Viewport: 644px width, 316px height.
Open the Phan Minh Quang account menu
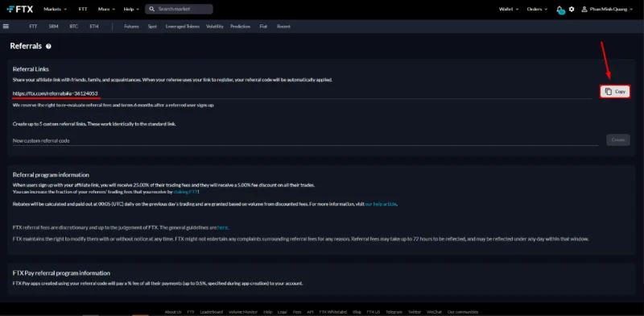(607, 9)
